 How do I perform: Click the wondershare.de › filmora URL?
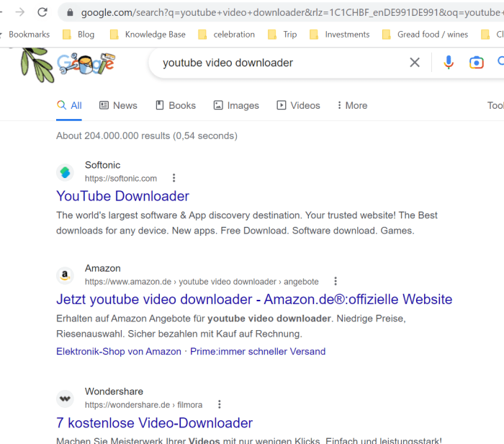coord(144,405)
